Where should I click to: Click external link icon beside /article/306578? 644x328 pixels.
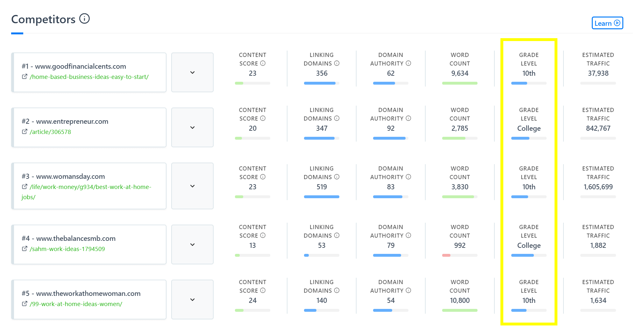tap(25, 132)
